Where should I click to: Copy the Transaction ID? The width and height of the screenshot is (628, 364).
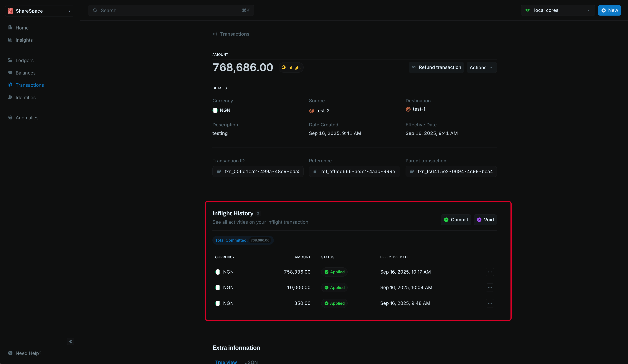219,171
